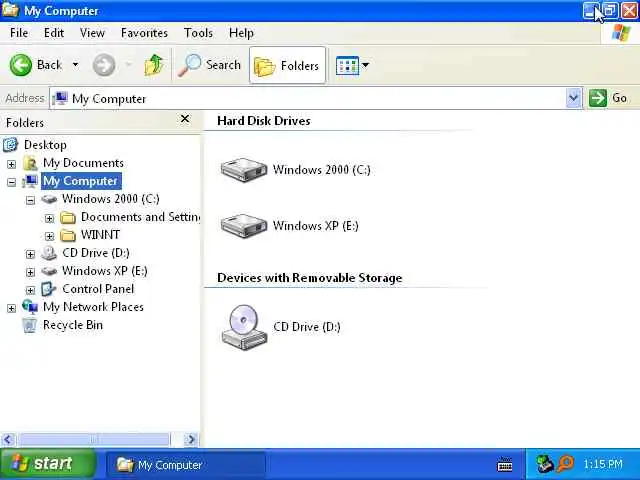640x480 pixels.
Task: Open the Back history dropdown arrow
Action: click(76, 64)
